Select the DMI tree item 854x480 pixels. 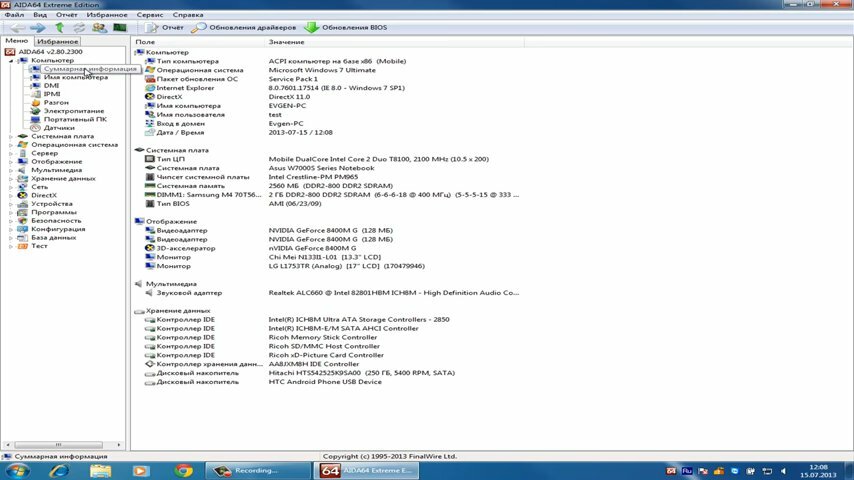(51, 86)
